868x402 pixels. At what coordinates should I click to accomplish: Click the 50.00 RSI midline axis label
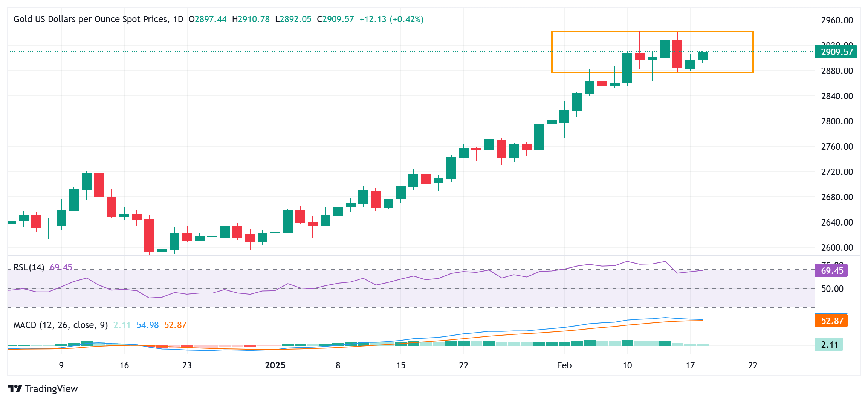(832, 289)
